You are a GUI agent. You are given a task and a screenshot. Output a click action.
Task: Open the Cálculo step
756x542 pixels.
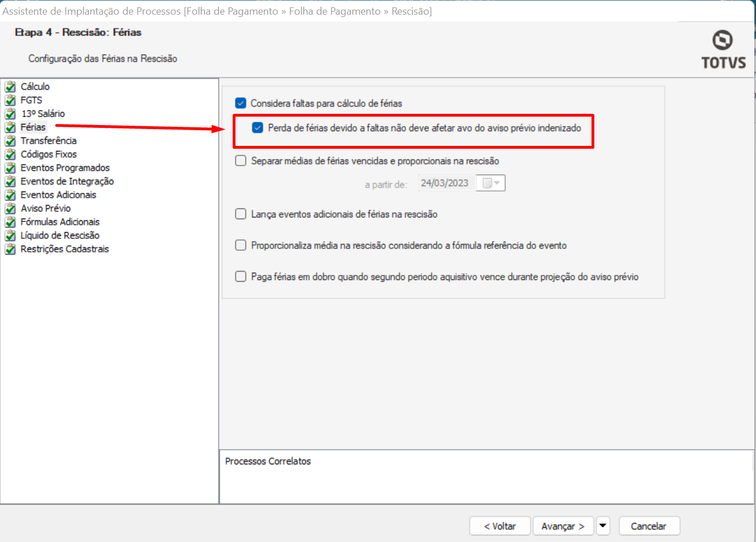(x=35, y=87)
